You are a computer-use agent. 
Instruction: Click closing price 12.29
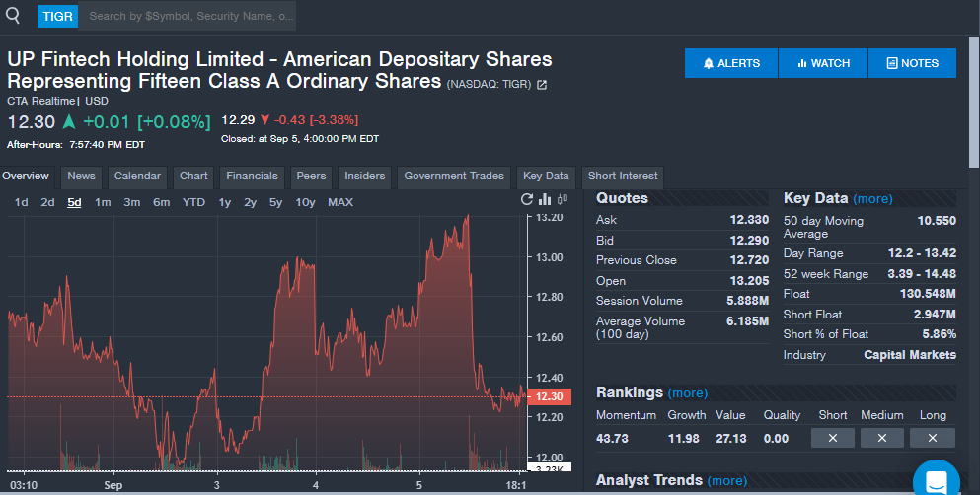(x=238, y=120)
